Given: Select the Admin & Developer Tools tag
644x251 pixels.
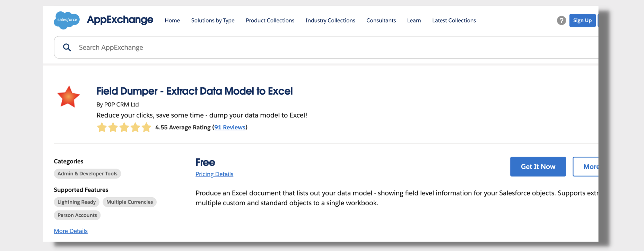Looking at the screenshot, I should [x=87, y=174].
